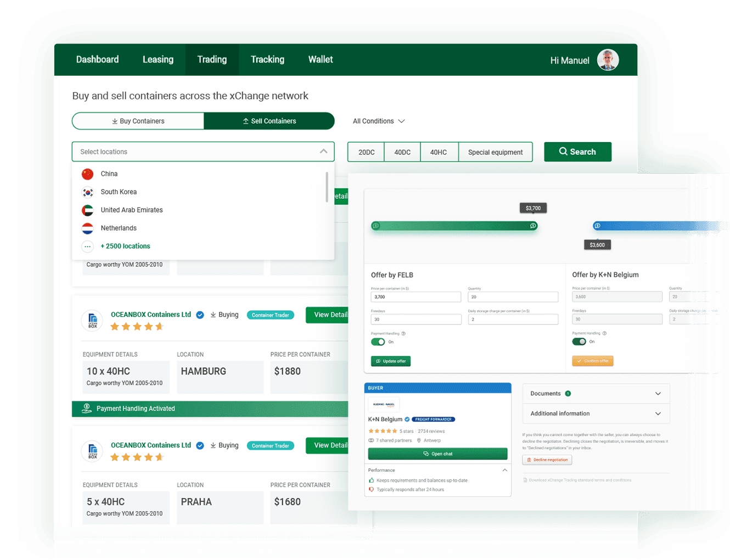Click the help icon beside FELB Payment Handling
The width and height of the screenshot is (730, 560).
point(403,334)
